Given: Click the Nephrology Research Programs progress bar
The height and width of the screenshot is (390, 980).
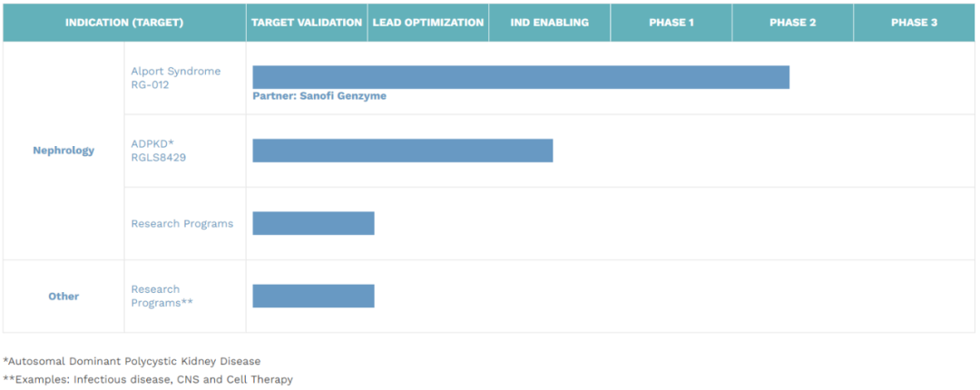Looking at the screenshot, I should pyautogui.click(x=313, y=223).
